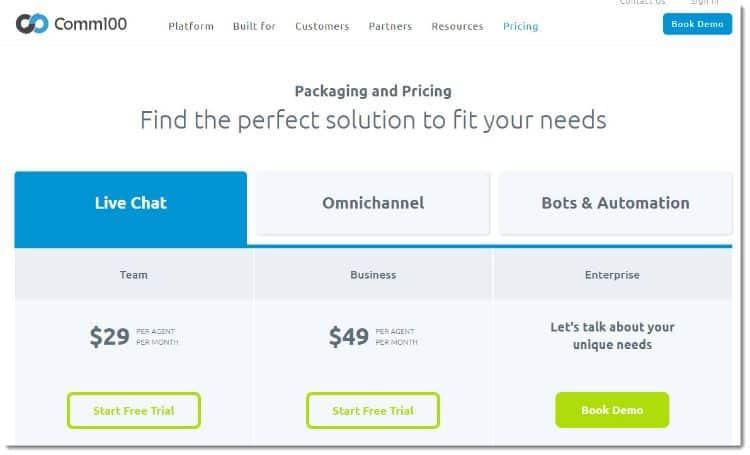Click the $29 per agent price
Image resolution: width=750 pixels, height=455 pixels.
[x=110, y=337]
